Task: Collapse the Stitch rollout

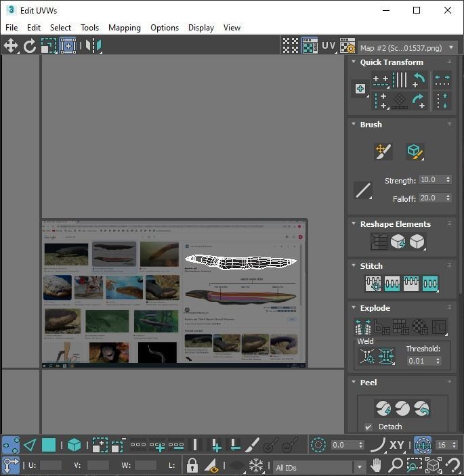Action: (354, 265)
